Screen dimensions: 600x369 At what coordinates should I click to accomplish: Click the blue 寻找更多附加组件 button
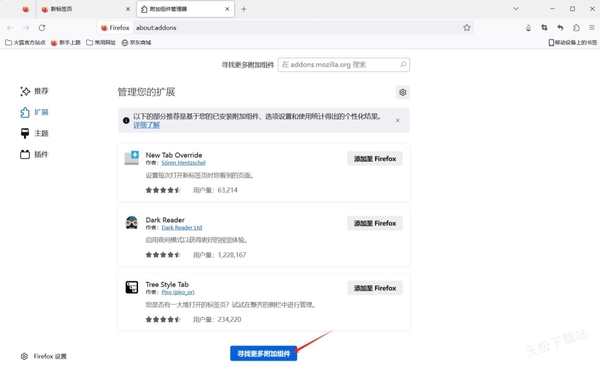tap(264, 354)
